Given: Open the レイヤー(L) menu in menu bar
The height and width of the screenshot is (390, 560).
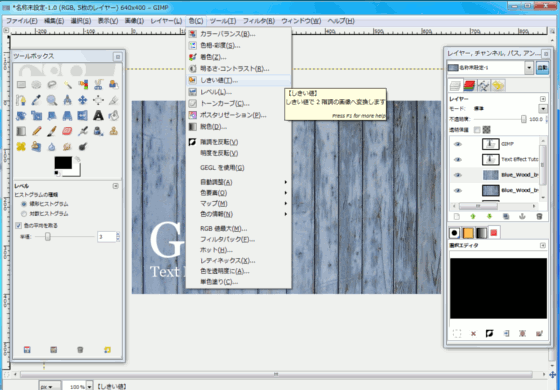Looking at the screenshot, I should click(x=166, y=21).
